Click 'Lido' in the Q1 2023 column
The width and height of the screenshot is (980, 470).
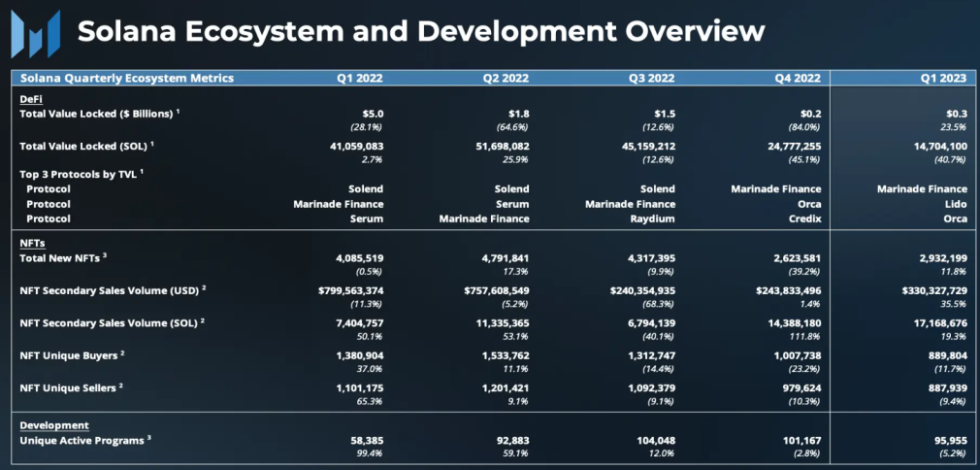[957, 204]
